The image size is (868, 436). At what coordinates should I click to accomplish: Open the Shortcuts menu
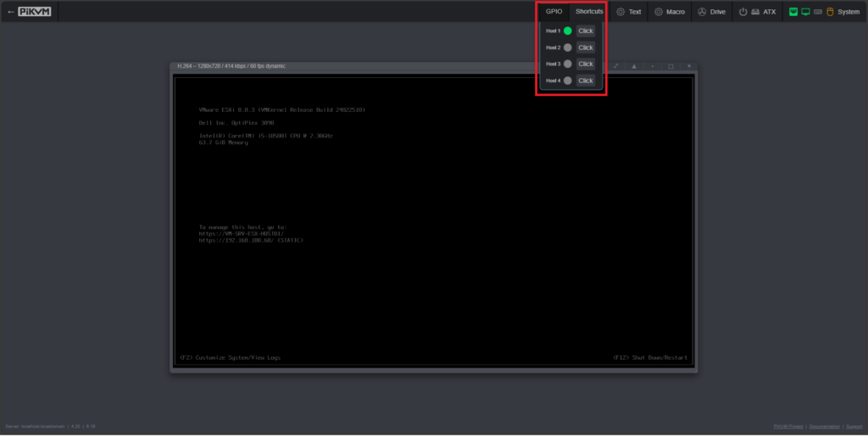pyautogui.click(x=589, y=12)
